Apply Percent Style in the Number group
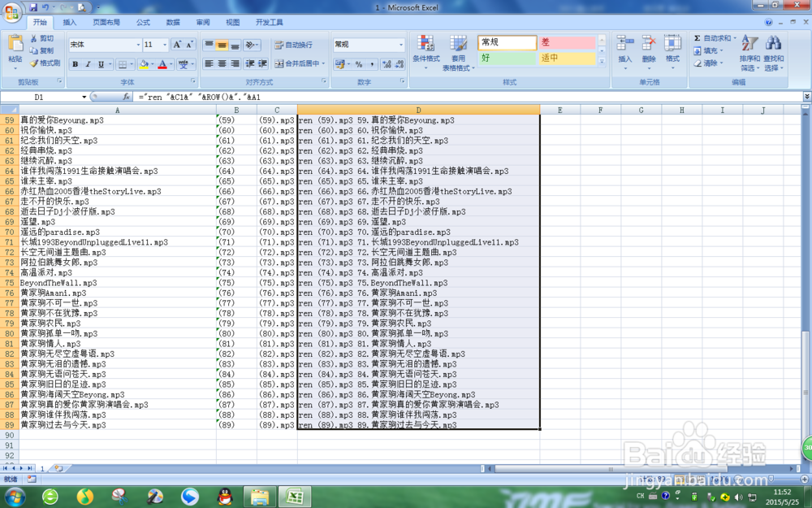The width and height of the screenshot is (812, 508). click(357, 63)
